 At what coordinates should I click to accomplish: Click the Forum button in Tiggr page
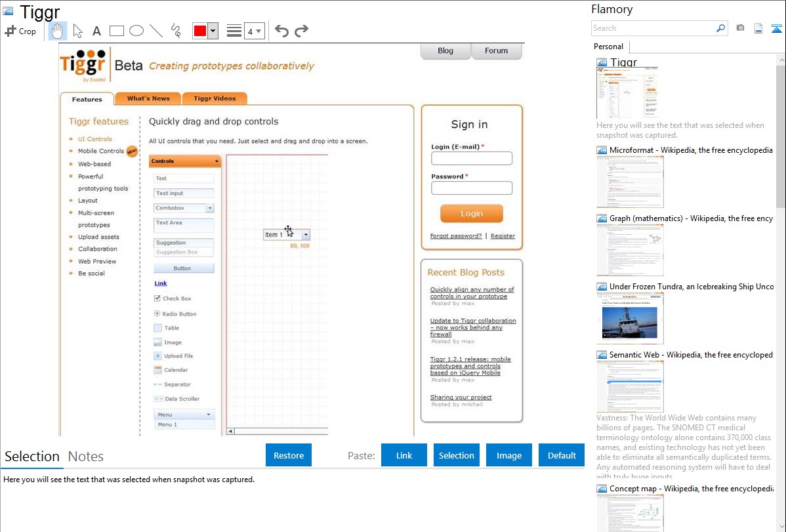click(x=496, y=51)
